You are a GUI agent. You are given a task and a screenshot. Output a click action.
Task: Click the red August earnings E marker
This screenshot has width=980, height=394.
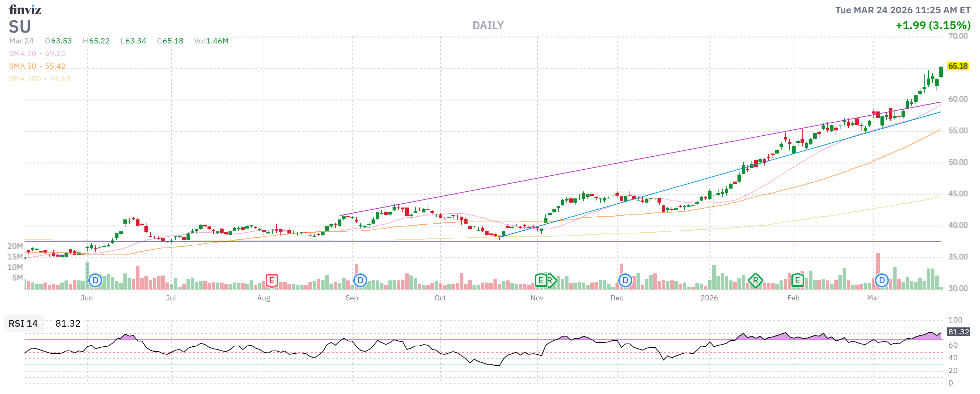click(272, 281)
